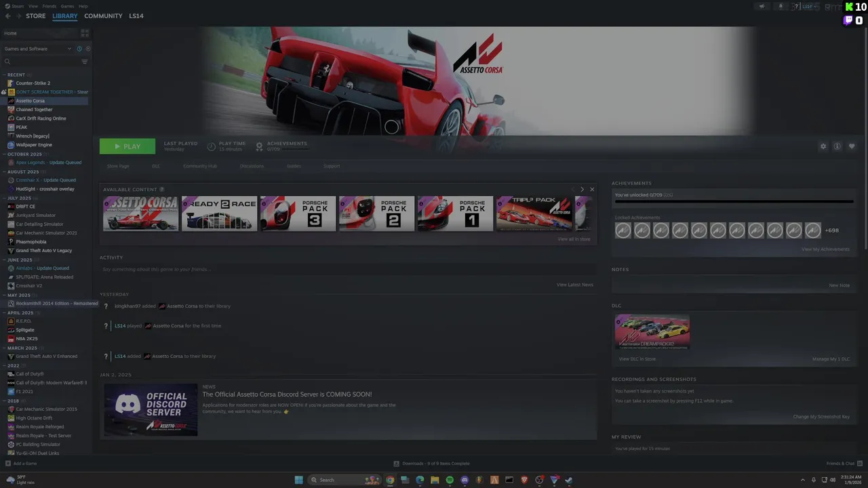Open the View menu
The width and height of the screenshot is (868, 488).
coord(33,6)
